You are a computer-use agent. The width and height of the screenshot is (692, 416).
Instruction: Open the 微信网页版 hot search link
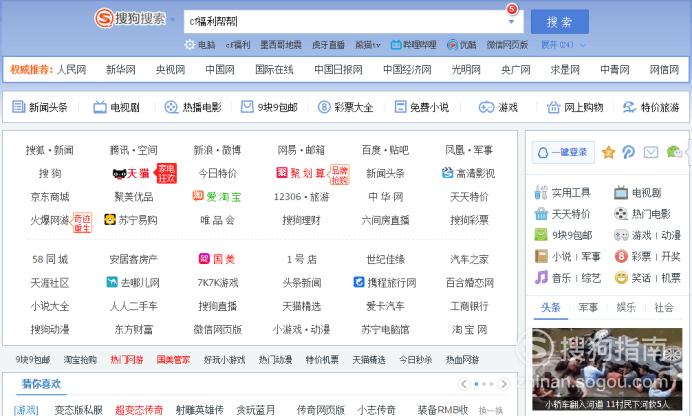(x=507, y=45)
